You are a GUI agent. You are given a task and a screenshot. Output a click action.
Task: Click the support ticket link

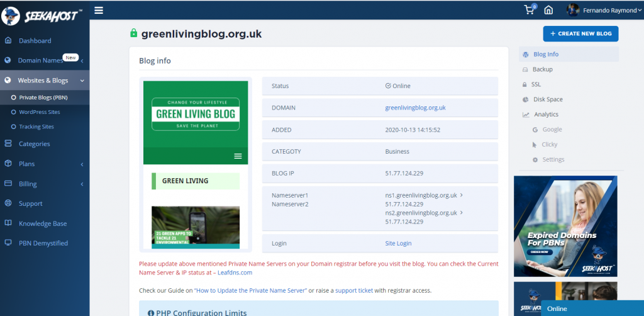pyautogui.click(x=354, y=291)
